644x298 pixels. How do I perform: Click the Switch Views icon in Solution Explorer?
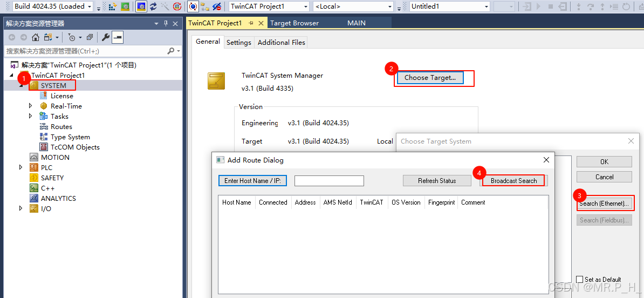point(49,37)
